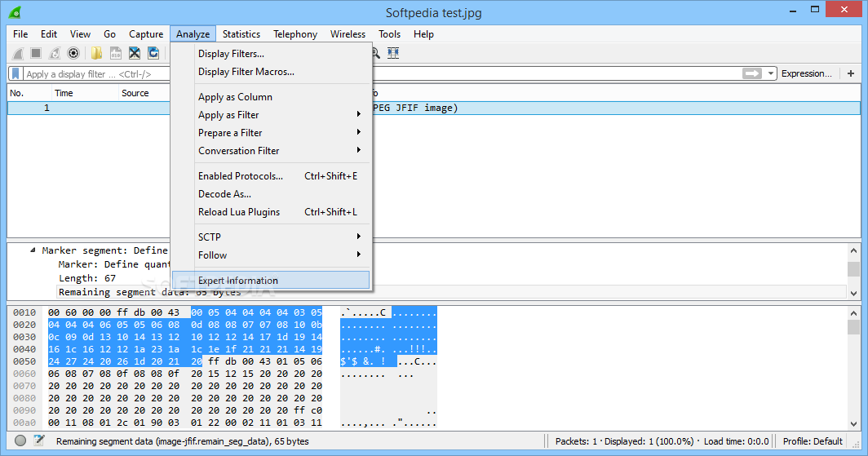Click the Expression... button
The image size is (868, 456).
[807, 73]
